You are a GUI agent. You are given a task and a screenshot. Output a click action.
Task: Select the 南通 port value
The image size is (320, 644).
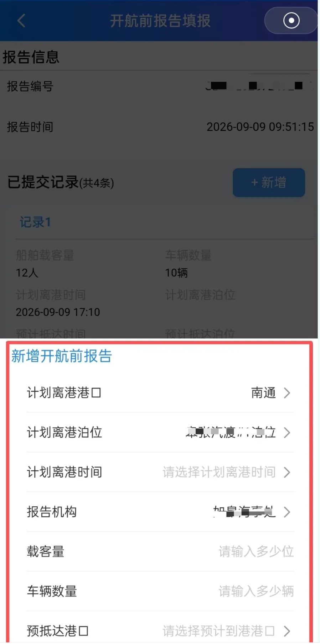click(263, 393)
